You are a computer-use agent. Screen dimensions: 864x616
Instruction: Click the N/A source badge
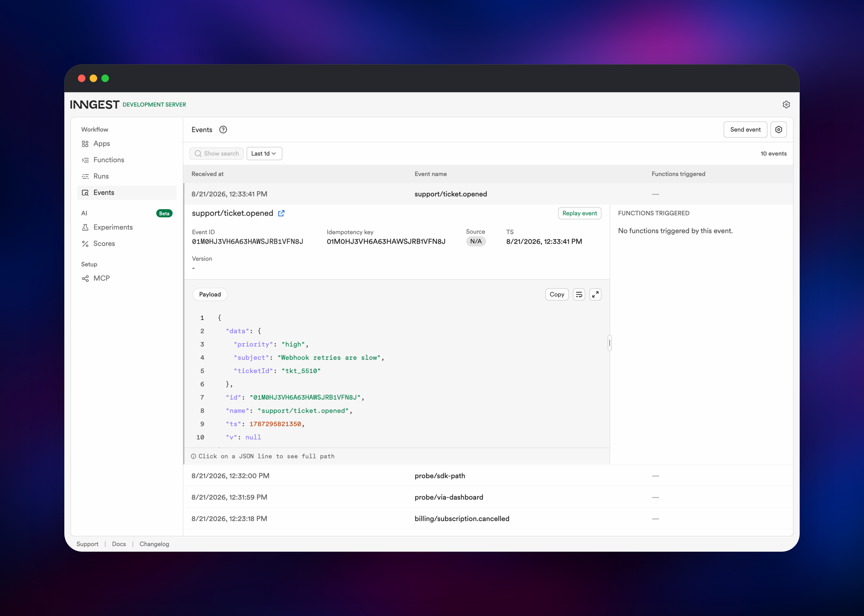click(476, 241)
